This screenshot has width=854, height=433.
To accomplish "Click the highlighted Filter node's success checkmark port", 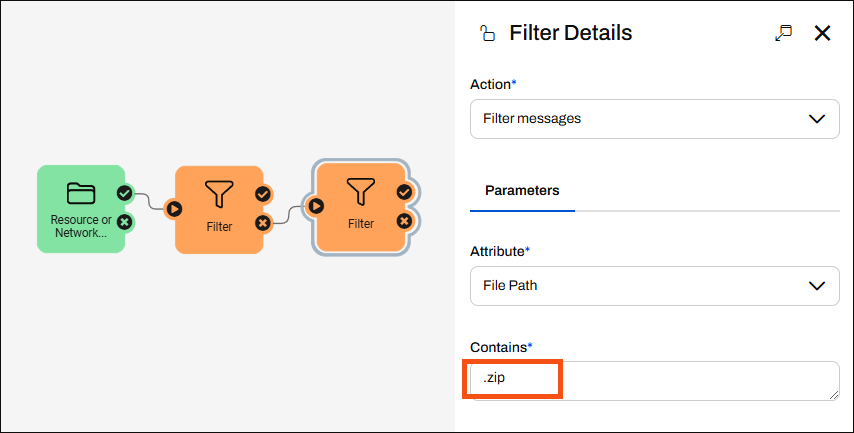I will (404, 191).
